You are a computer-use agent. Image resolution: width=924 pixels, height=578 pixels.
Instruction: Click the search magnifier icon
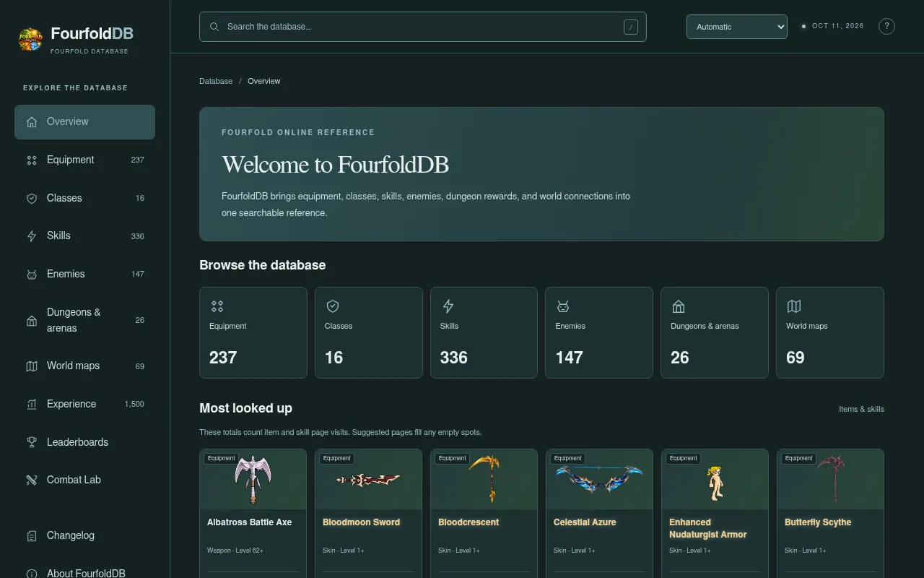(x=214, y=27)
